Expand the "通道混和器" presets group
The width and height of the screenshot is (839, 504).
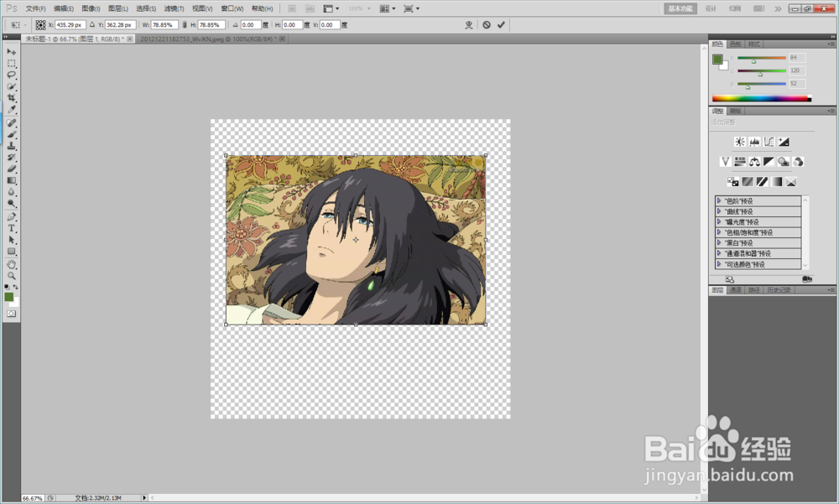pos(719,253)
